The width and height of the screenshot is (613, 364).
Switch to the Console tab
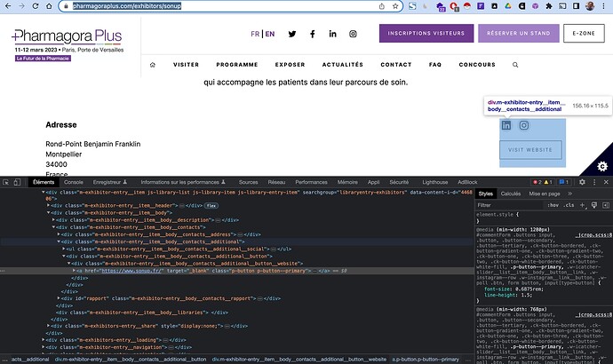(x=74, y=182)
